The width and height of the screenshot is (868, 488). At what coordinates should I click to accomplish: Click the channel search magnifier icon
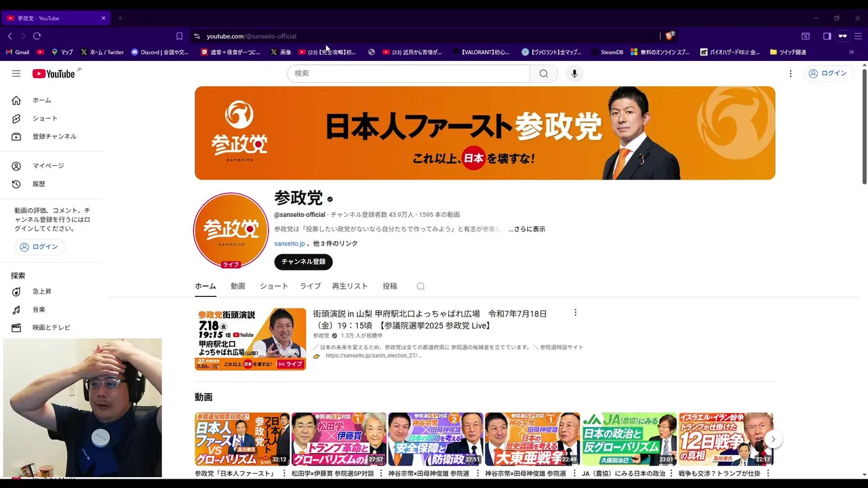coord(420,286)
